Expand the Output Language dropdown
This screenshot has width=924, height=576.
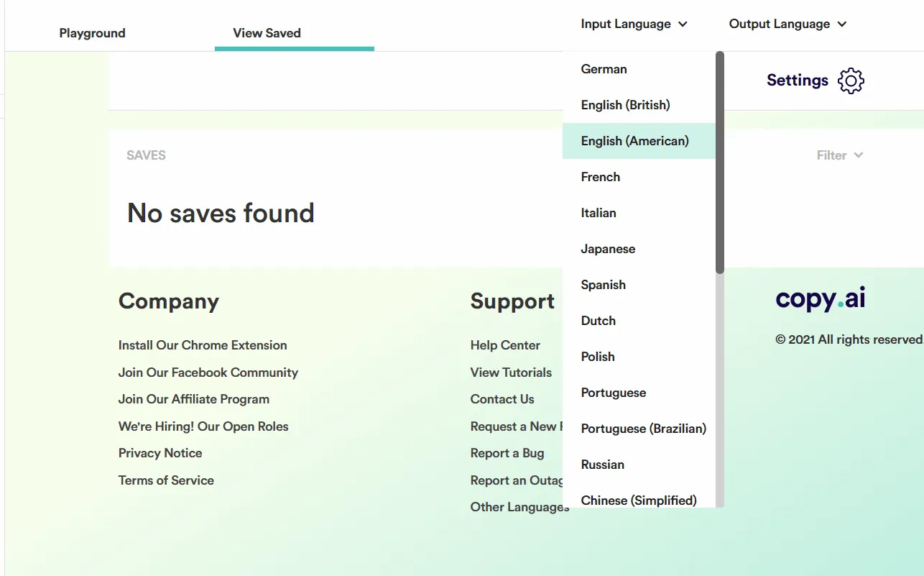click(x=787, y=24)
